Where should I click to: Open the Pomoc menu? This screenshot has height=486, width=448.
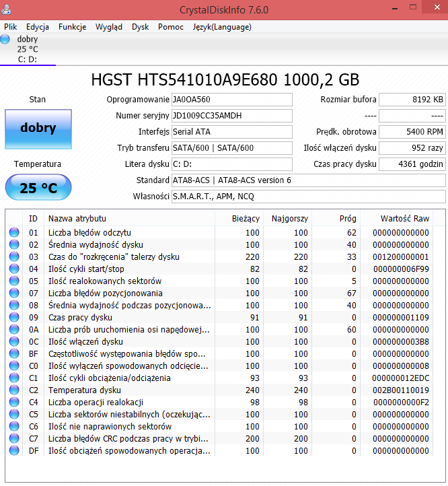171,27
